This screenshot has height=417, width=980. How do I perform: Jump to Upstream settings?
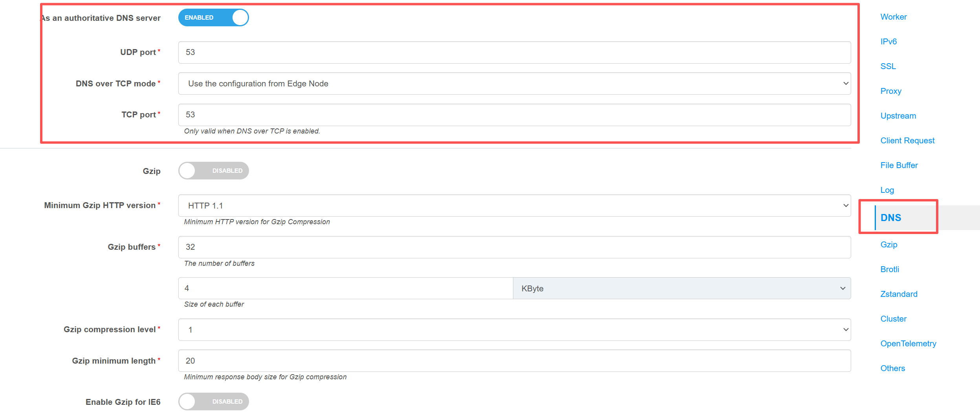tap(898, 116)
